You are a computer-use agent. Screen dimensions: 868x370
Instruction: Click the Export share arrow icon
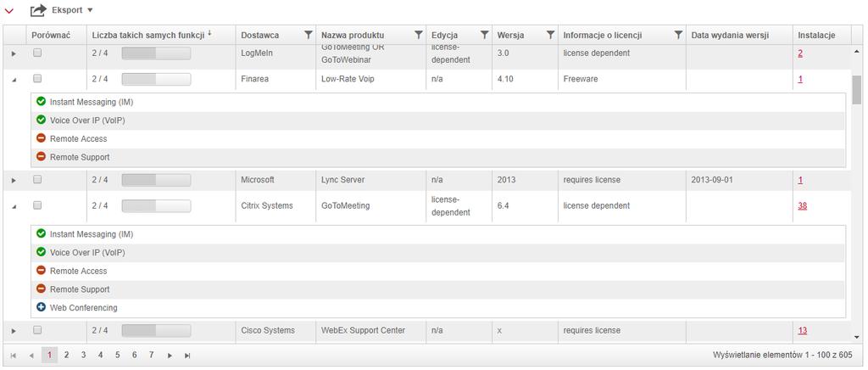(38, 10)
